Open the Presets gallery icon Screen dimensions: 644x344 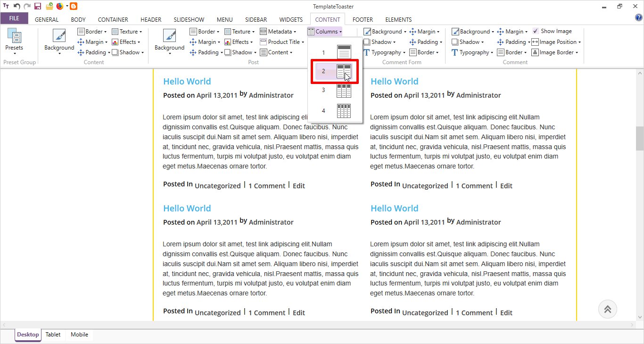[14, 38]
